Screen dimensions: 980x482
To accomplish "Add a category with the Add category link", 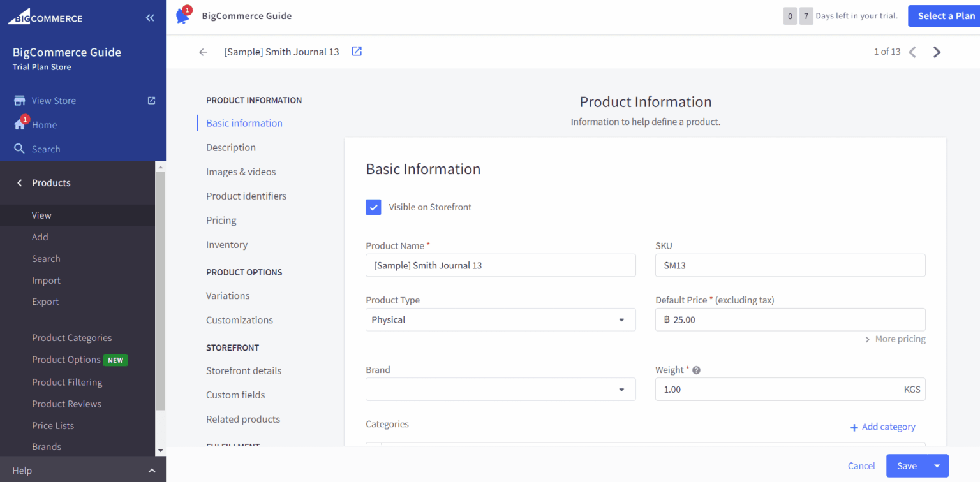I will coord(882,427).
